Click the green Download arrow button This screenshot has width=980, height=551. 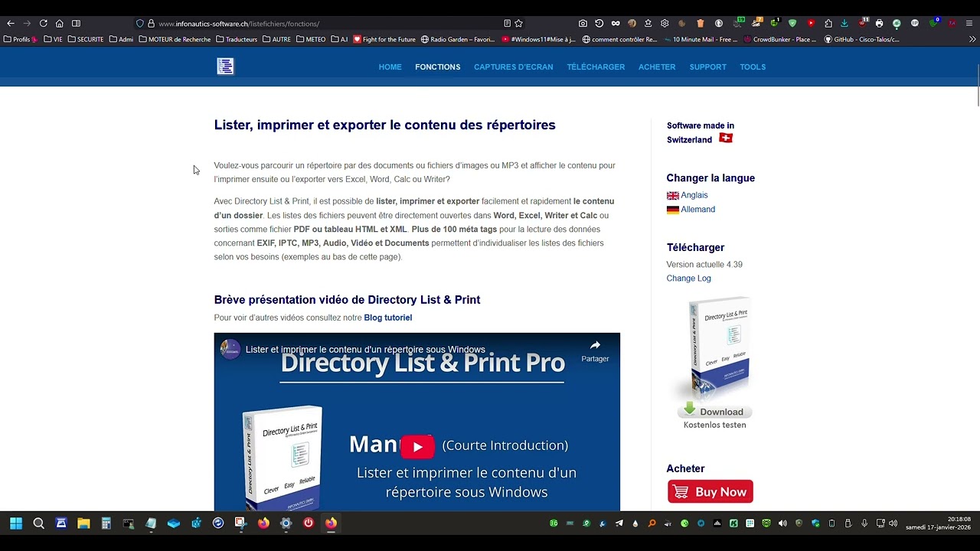[x=714, y=411]
